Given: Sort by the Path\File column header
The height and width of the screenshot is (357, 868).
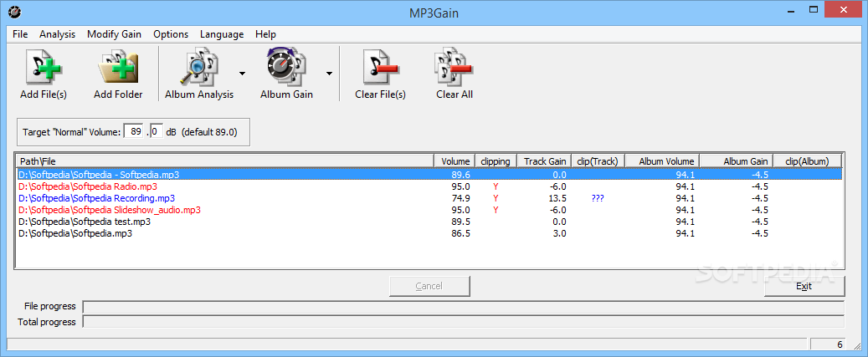Looking at the screenshot, I should [224, 161].
